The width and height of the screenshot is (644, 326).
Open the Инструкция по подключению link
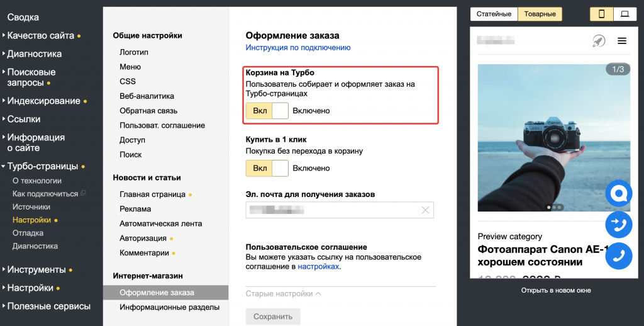(x=297, y=47)
